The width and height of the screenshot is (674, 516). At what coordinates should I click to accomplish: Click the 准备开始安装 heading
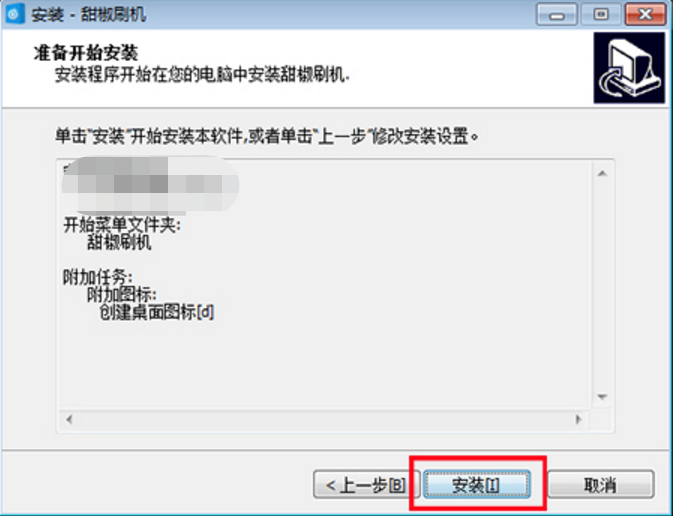[x=86, y=53]
